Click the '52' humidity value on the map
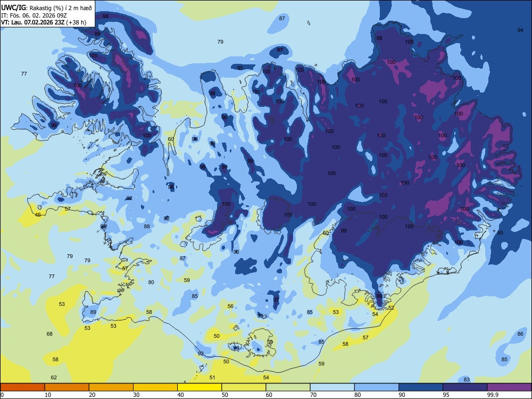The height and width of the screenshot is (399, 532). 391,307
